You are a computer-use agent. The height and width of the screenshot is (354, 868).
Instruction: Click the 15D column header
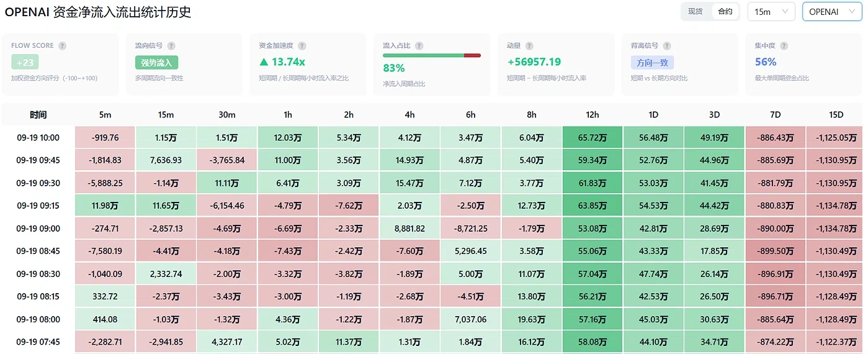(836, 115)
